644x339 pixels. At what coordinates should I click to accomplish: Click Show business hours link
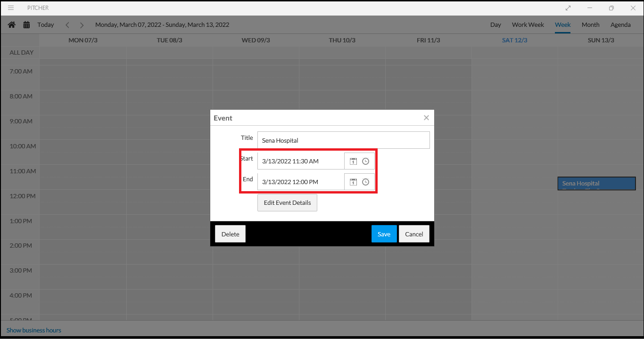pos(34,330)
